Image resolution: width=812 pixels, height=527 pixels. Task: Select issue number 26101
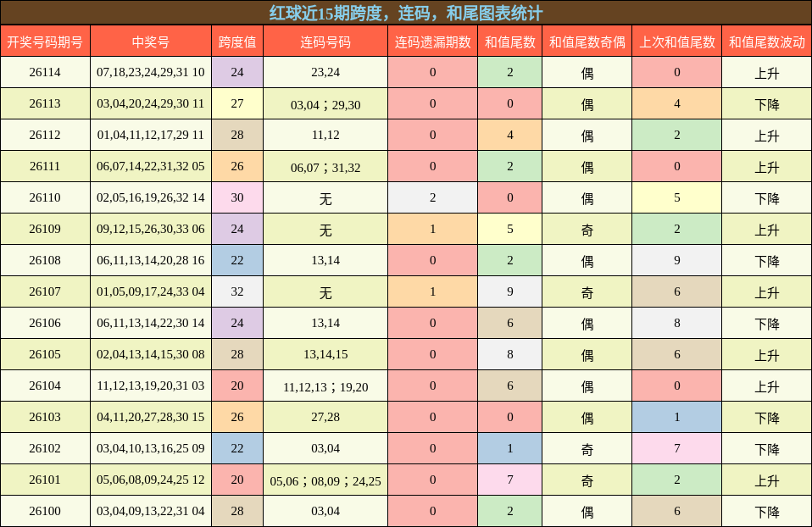click(45, 480)
